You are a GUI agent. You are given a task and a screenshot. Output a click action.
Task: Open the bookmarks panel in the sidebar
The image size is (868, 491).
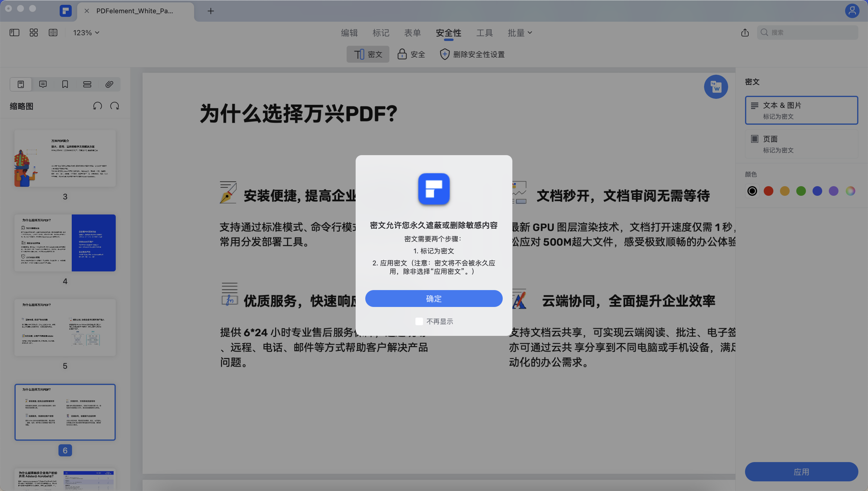point(65,84)
